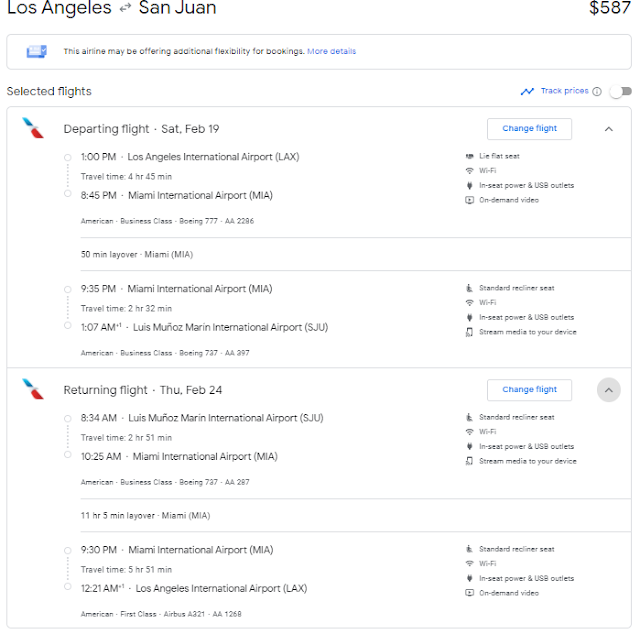This screenshot has height=634, width=640.
Task: Change the returning flight
Action: coord(529,390)
